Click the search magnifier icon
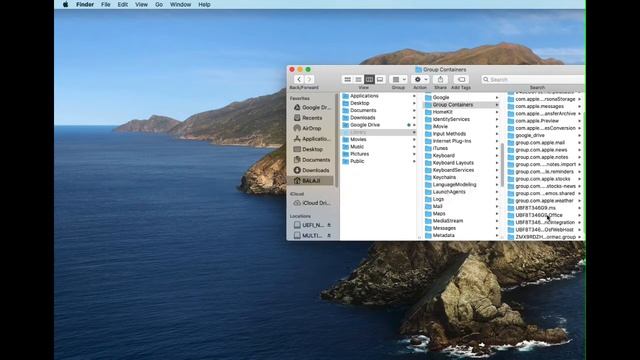The height and width of the screenshot is (360, 640). click(x=486, y=80)
